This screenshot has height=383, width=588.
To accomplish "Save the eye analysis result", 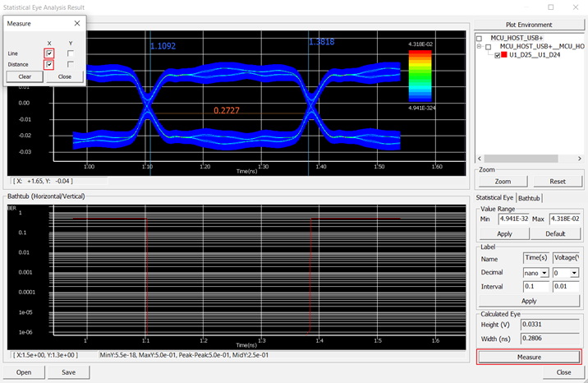I will tap(67, 372).
